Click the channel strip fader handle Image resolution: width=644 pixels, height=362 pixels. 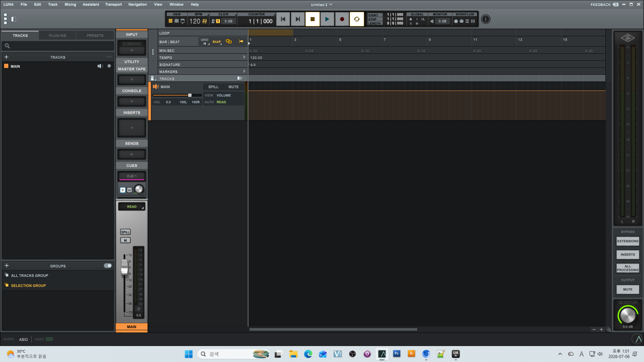(x=124, y=267)
